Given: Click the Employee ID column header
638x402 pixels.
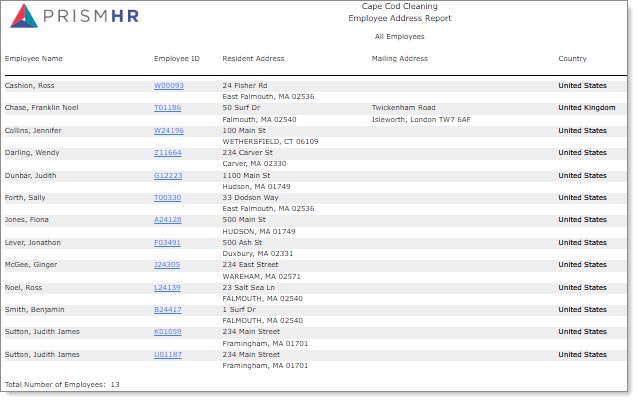Looking at the screenshot, I should pyautogui.click(x=177, y=59).
